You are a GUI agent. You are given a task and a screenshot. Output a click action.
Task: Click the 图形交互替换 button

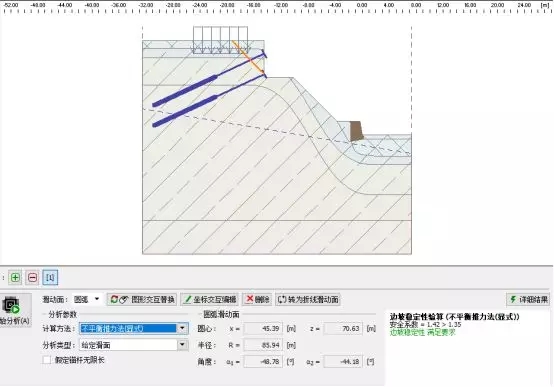[142, 299]
